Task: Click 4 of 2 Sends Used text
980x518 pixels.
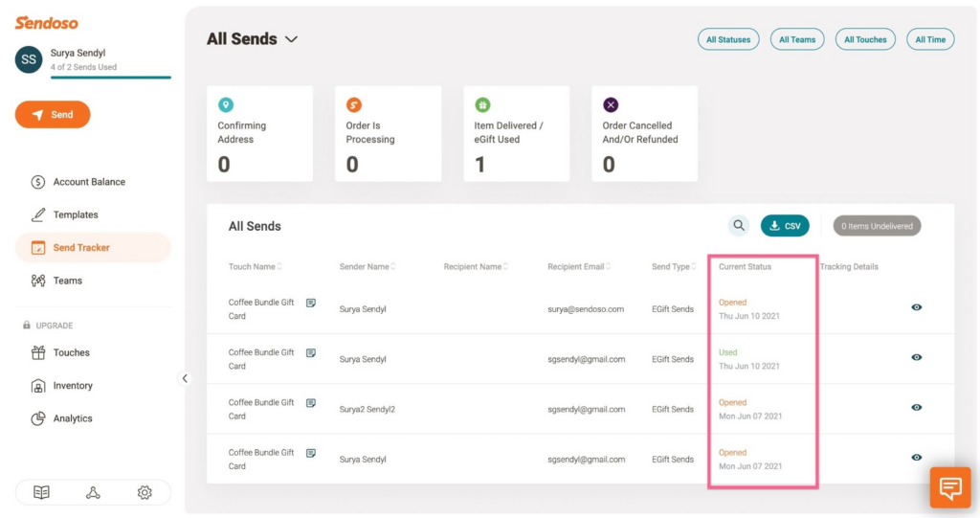Action: [x=84, y=67]
